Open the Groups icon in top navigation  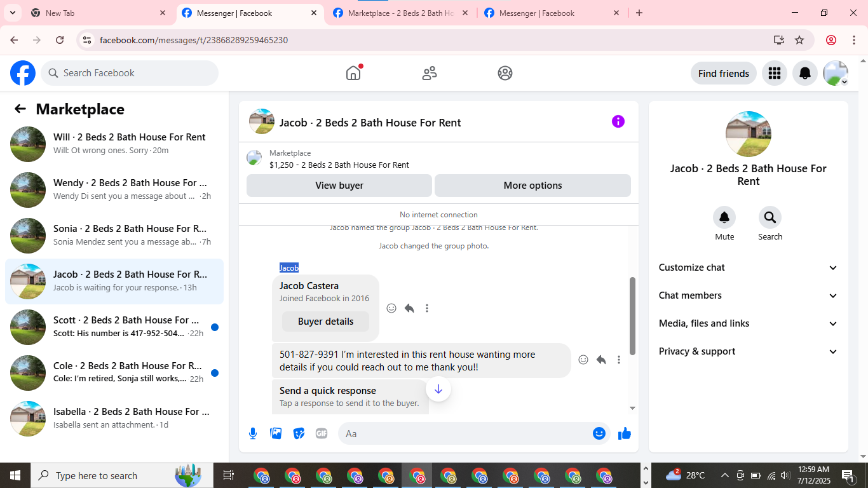coord(505,73)
